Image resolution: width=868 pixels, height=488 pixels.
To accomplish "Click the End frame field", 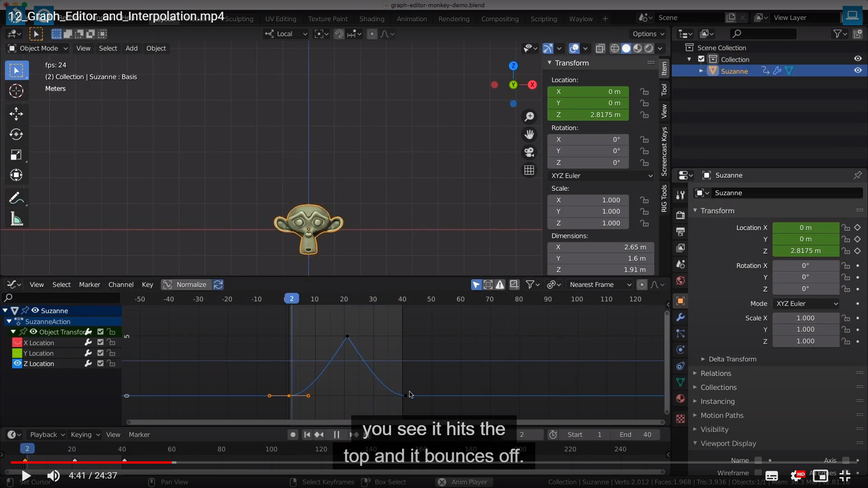I will [635, 435].
